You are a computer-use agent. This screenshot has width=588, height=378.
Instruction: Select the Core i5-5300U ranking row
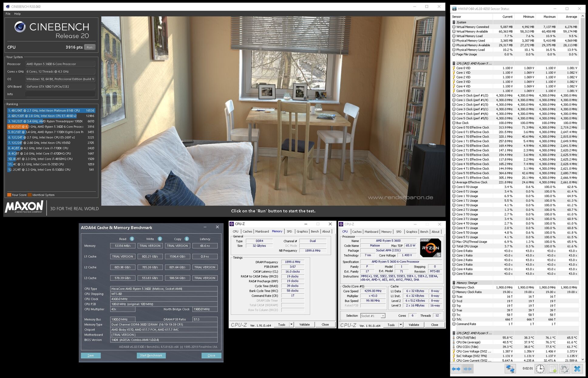click(51, 170)
